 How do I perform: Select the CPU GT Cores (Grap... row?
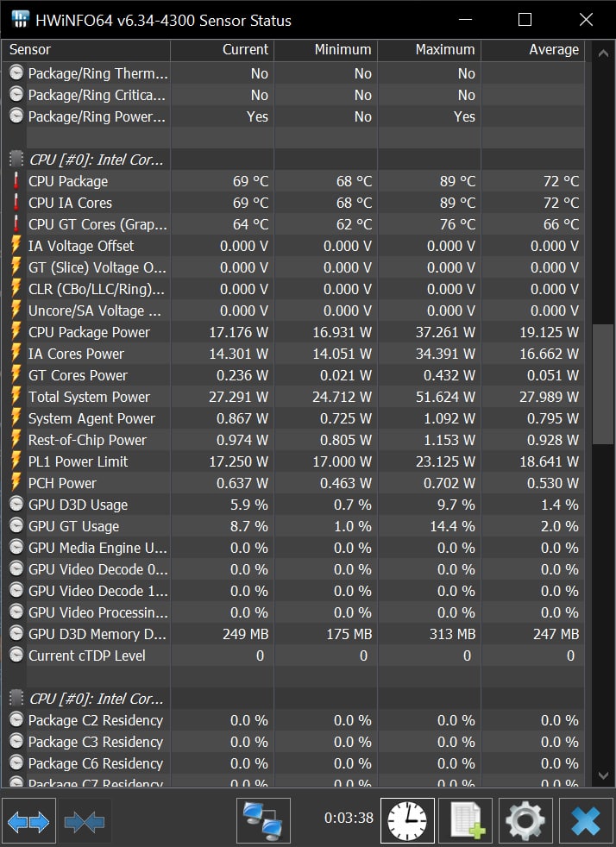[x=97, y=225]
